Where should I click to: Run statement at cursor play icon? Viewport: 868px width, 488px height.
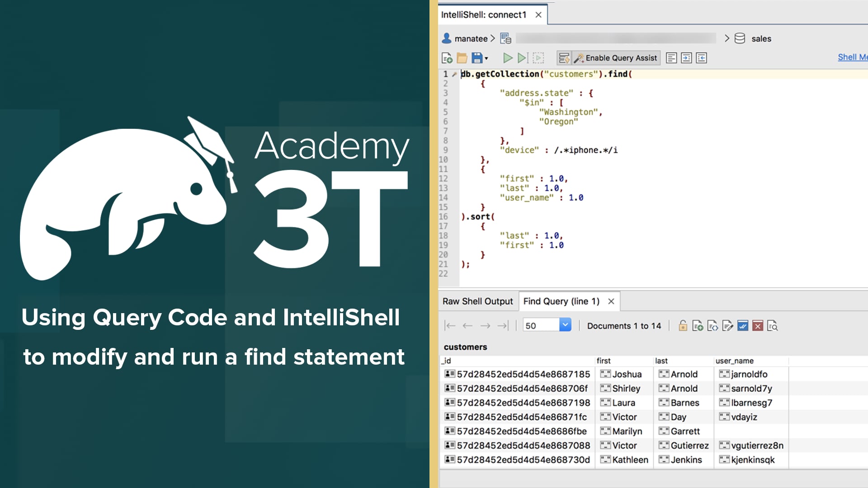[x=523, y=58]
